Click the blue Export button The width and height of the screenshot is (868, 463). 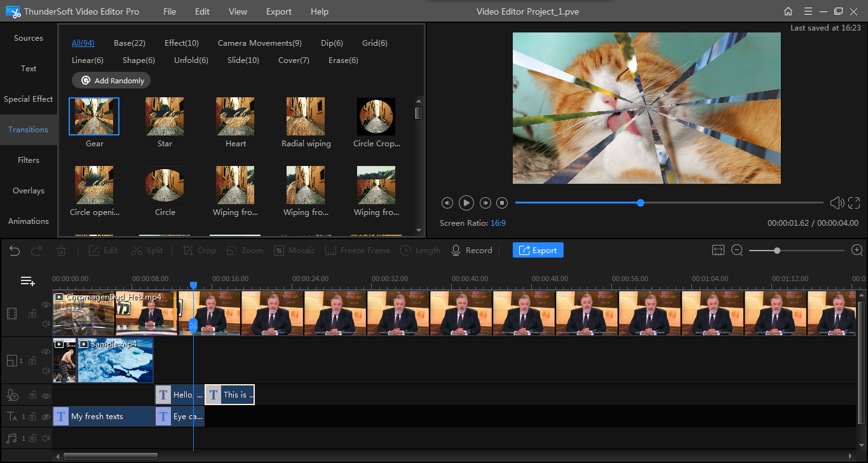coord(538,251)
